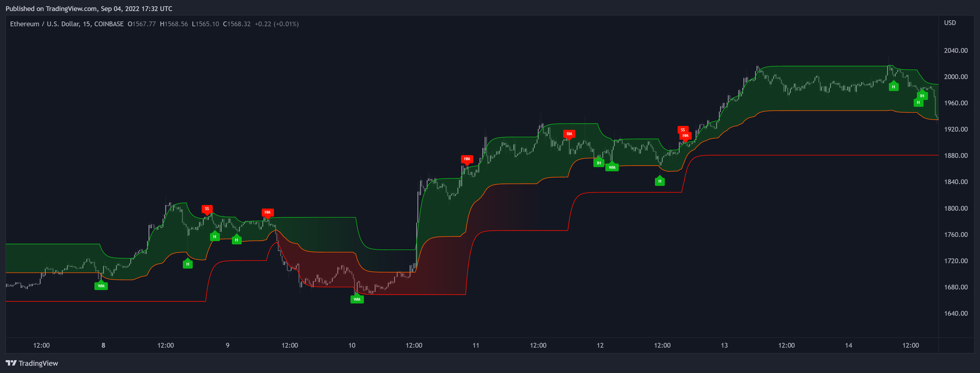Click the green WM marker near 1680 price
The width and height of the screenshot is (980, 373).
coord(101,286)
